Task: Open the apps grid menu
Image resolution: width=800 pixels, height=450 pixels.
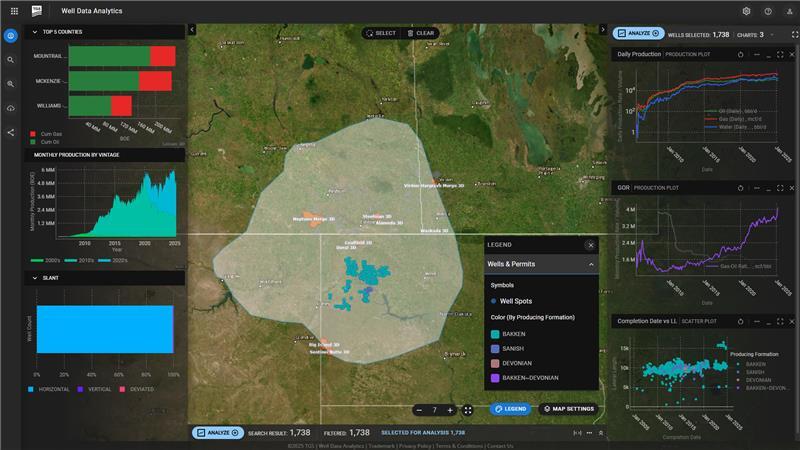Action: pos(14,11)
